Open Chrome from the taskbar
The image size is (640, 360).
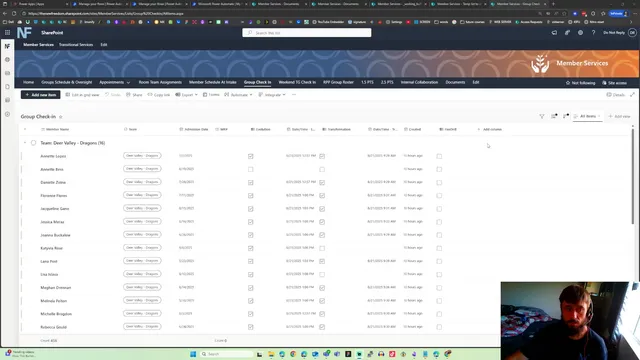293,354
